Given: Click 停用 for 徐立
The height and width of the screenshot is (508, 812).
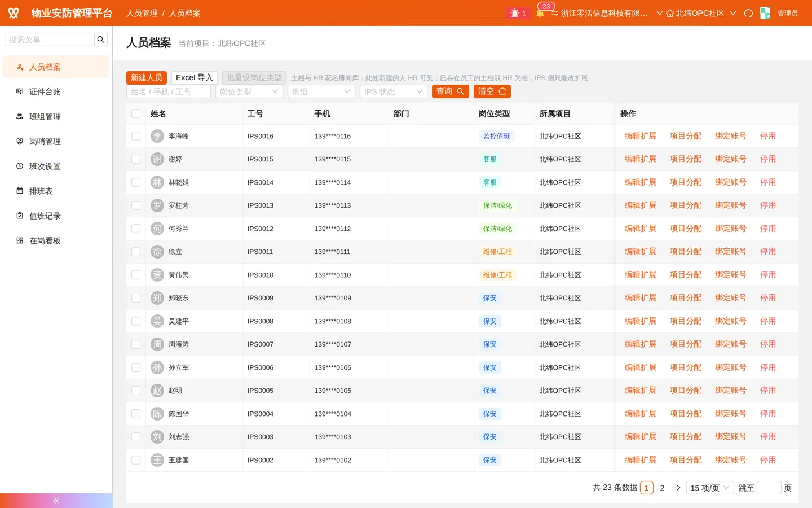Looking at the screenshot, I should coord(768,252).
